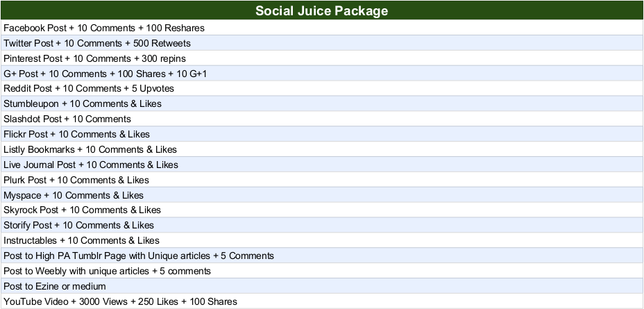Click the Myspace row

click(x=74, y=195)
